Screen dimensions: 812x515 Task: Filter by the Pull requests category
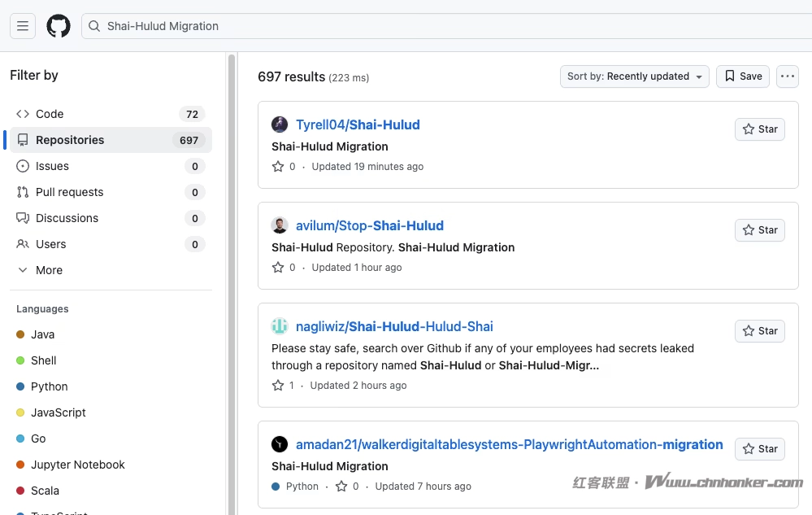pos(69,192)
